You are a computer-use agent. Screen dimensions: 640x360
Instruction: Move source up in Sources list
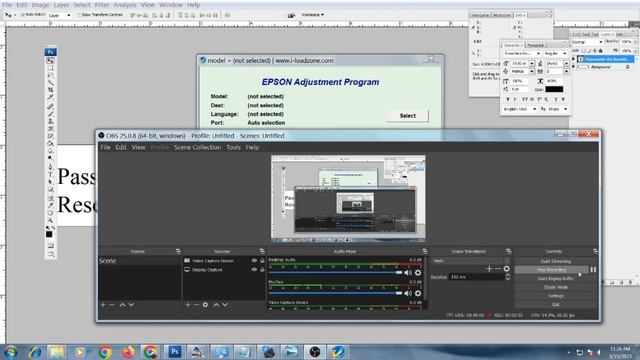pos(216,304)
